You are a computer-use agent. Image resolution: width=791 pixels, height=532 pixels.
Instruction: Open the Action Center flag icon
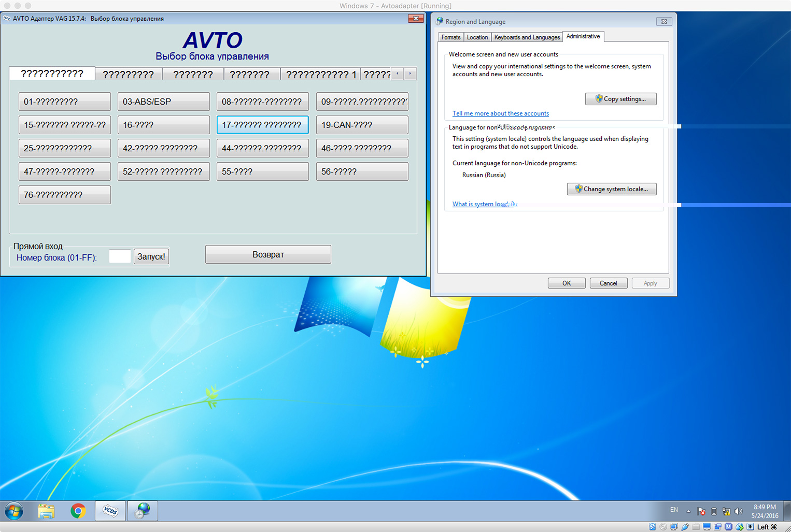pyautogui.click(x=701, y=511)
